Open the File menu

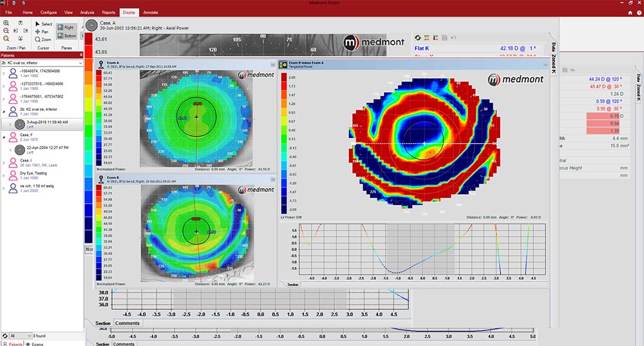coord(8,12)
